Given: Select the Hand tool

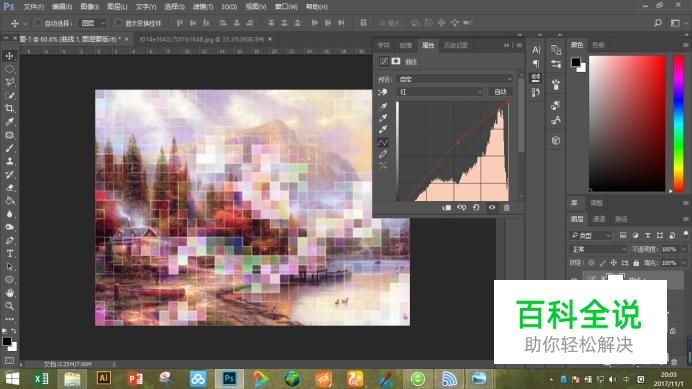Looking at the screenshot, I should 9,293.
